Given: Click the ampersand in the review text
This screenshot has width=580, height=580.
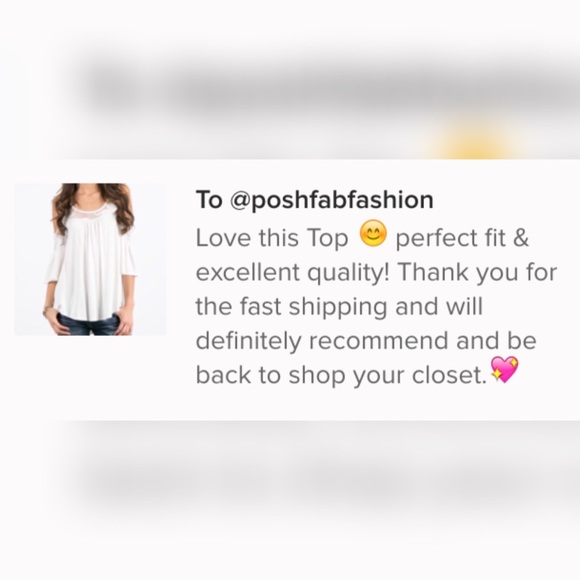Looking at the screenshot, I should [521, 237].
